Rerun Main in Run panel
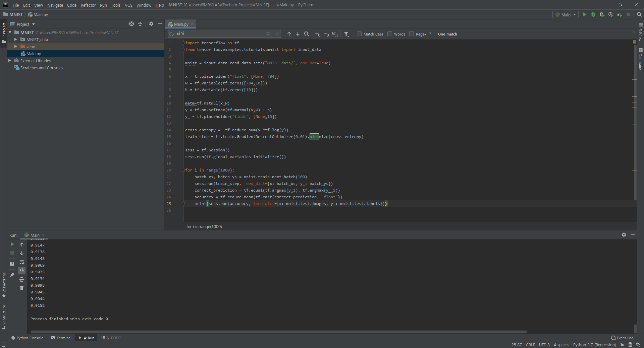This screenshot has width=644, height=348. (12, 245)
